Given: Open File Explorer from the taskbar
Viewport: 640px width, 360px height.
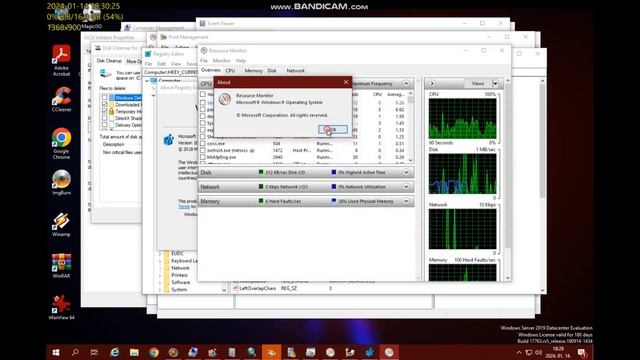Looking at the screenshot, I should pos(134,352).
